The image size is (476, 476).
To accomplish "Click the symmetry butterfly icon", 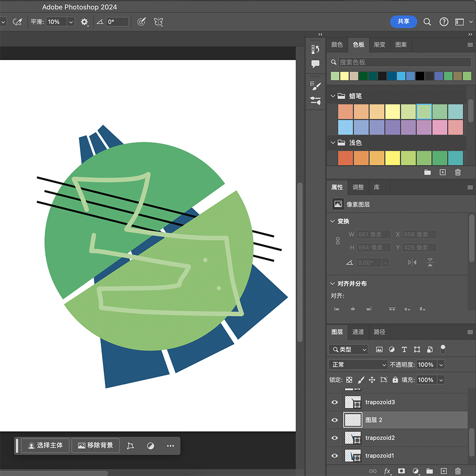I will click(x=159, y=22).
